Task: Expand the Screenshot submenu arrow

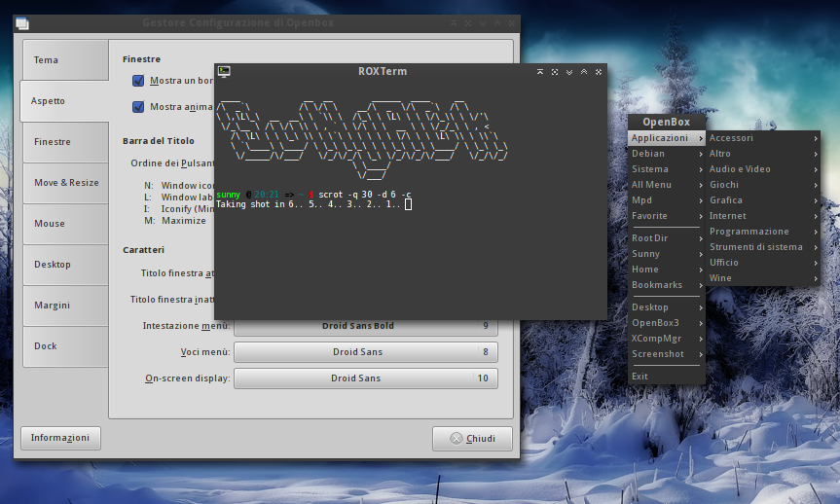Action: point(701,354)
